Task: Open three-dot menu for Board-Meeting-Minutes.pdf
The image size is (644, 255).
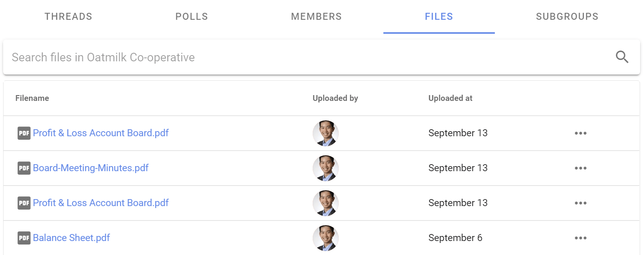Action: (x=581, y=168)
